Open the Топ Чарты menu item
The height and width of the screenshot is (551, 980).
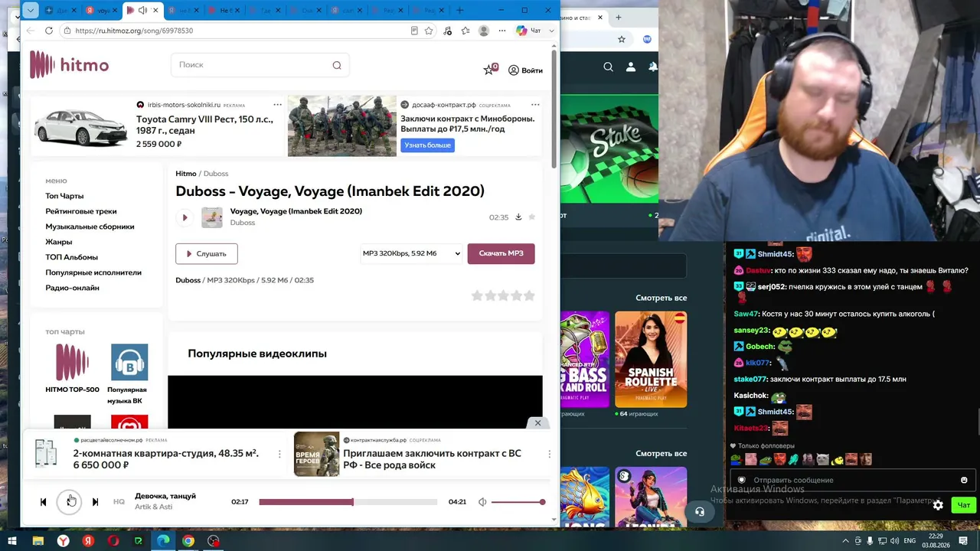(64, 196)
